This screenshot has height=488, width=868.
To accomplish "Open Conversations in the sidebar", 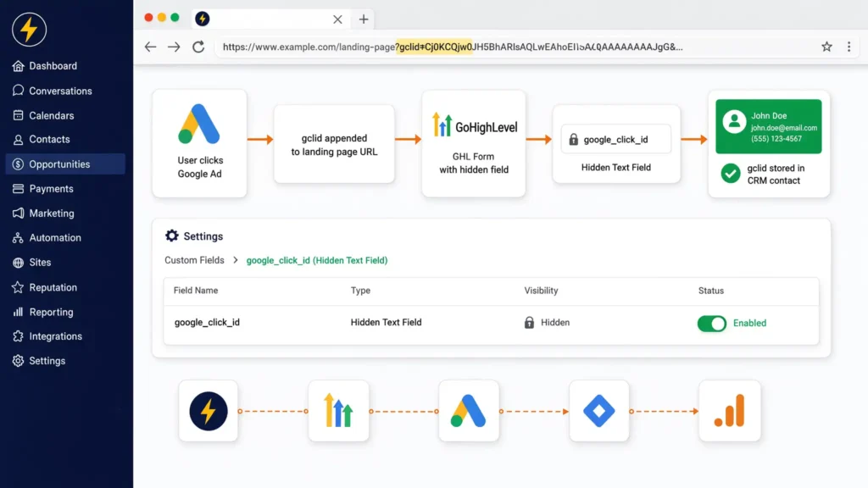I will point(53,91).
